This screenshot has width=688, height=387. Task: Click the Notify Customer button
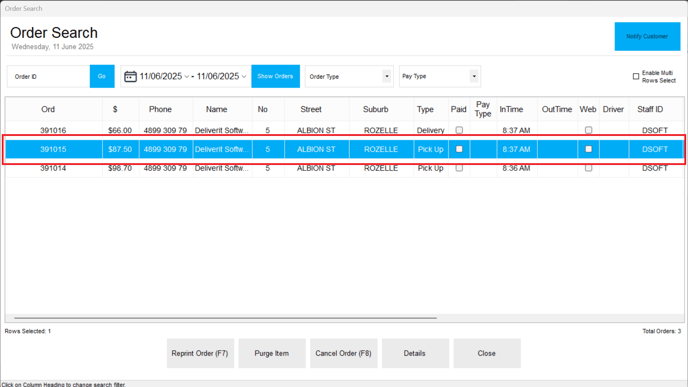coord(647,36)
